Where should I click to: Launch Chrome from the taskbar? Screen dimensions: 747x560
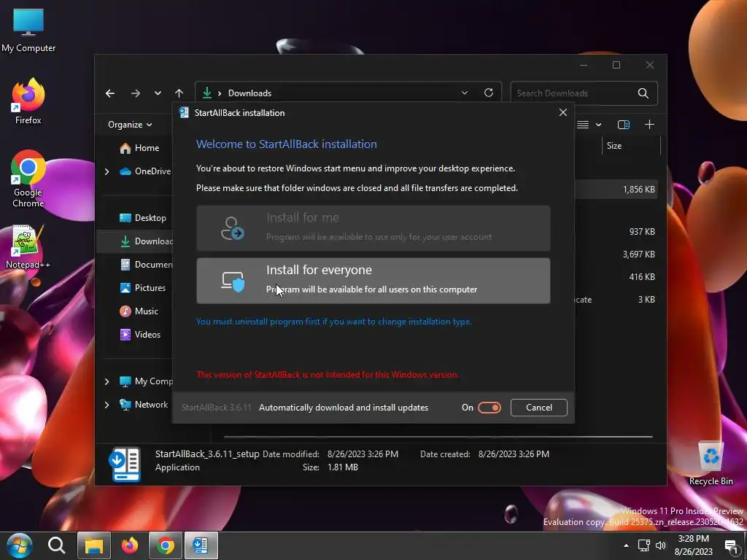(166, 545)
